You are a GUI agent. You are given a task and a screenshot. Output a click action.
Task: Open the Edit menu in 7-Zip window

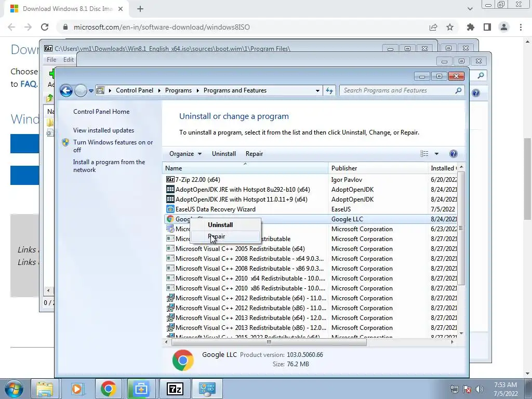[x=68, y=60]
